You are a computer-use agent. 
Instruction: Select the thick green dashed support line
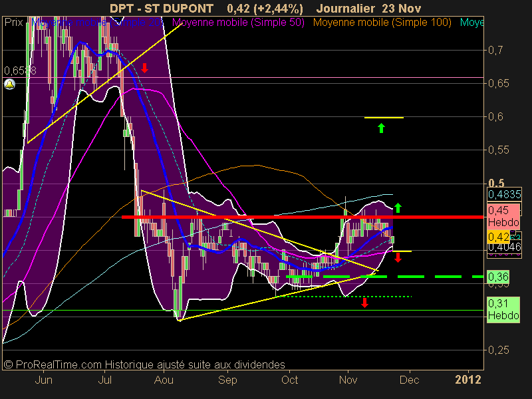pos(385,277)
